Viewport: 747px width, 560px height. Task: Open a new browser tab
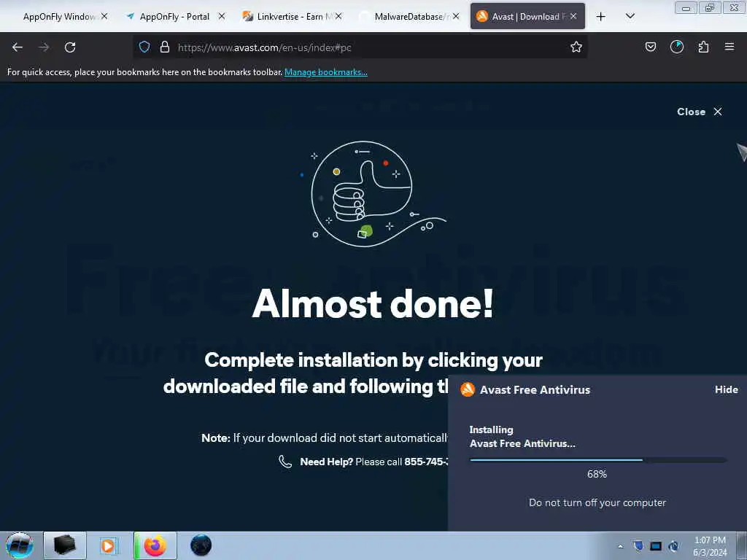(x=601, y=17)
